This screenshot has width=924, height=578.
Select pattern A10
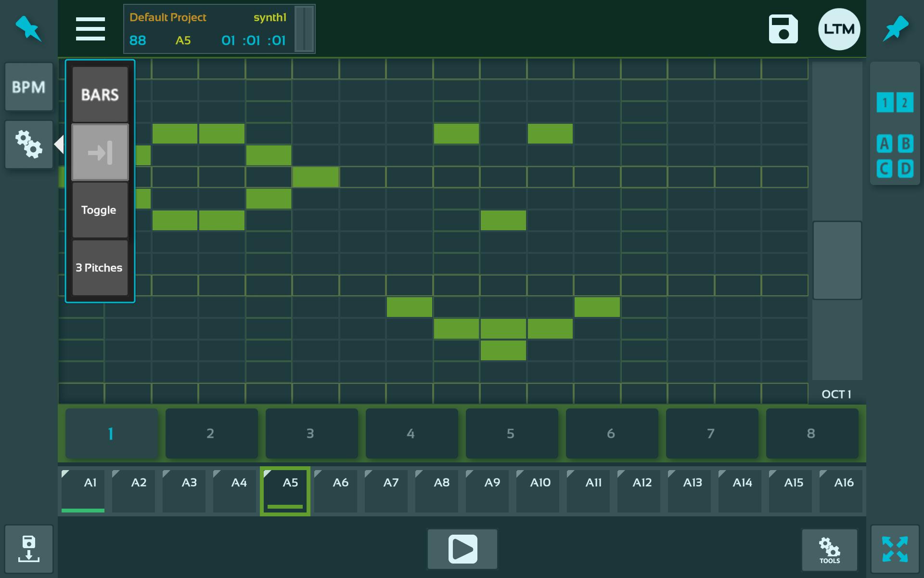click(538, 491)
